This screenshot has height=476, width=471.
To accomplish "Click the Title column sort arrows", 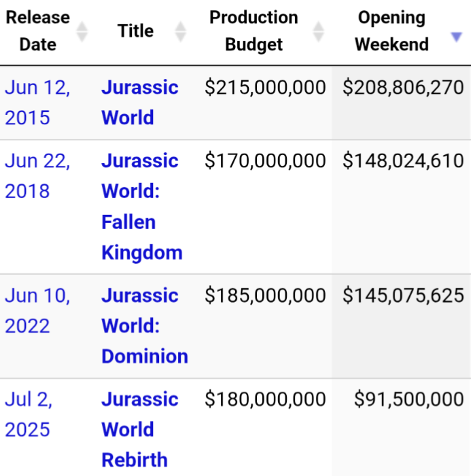I will [x=180, y=31].
